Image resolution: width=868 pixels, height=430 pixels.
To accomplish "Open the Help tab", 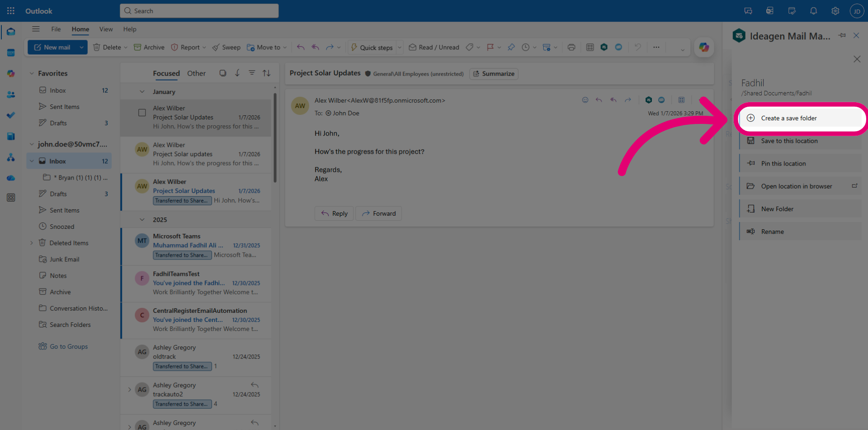I will point(130,29).
